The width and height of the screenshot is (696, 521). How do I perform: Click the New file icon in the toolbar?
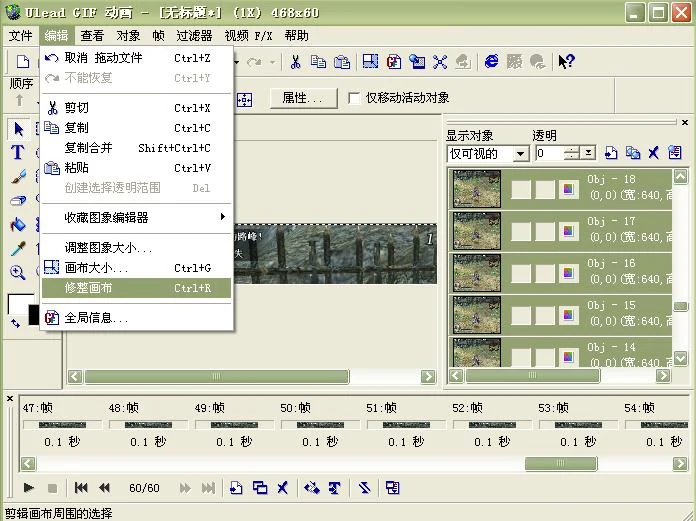(x=23, y=62)
